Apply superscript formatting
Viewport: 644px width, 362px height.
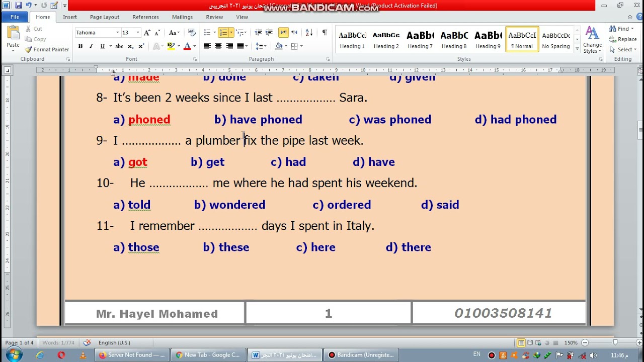pos(141,46)
